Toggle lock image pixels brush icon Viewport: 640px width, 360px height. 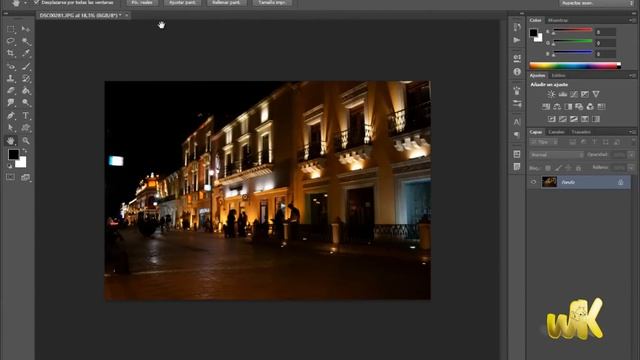(x=558, y=168)
